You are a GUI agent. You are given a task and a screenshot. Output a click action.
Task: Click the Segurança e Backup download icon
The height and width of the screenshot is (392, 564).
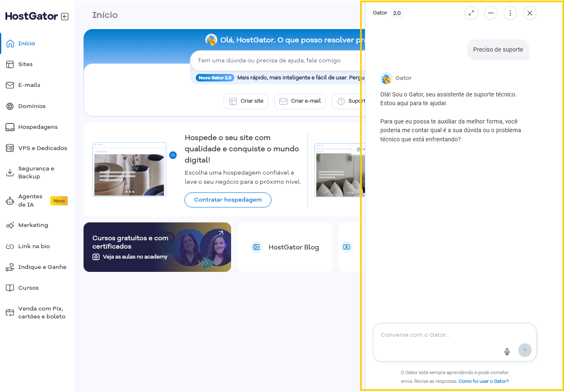pyautogui.click(x=10, y=173)
